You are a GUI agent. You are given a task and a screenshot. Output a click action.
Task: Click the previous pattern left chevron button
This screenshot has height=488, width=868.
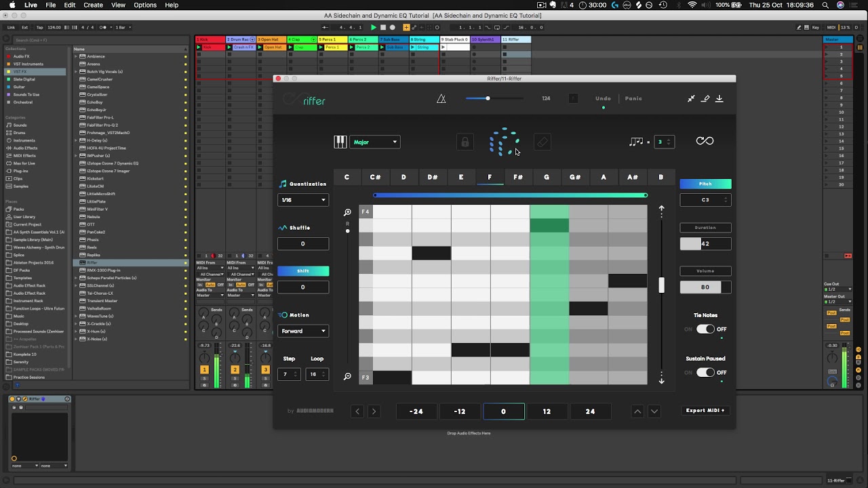coord(357,411)
